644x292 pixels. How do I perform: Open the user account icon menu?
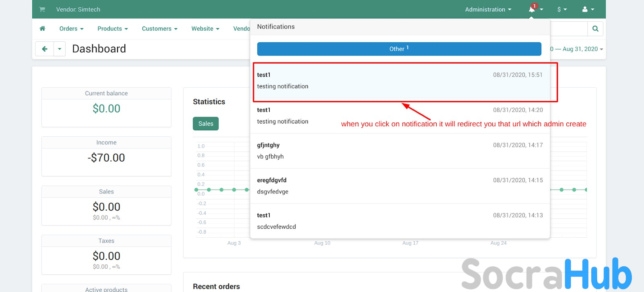(x=588, y=9)
